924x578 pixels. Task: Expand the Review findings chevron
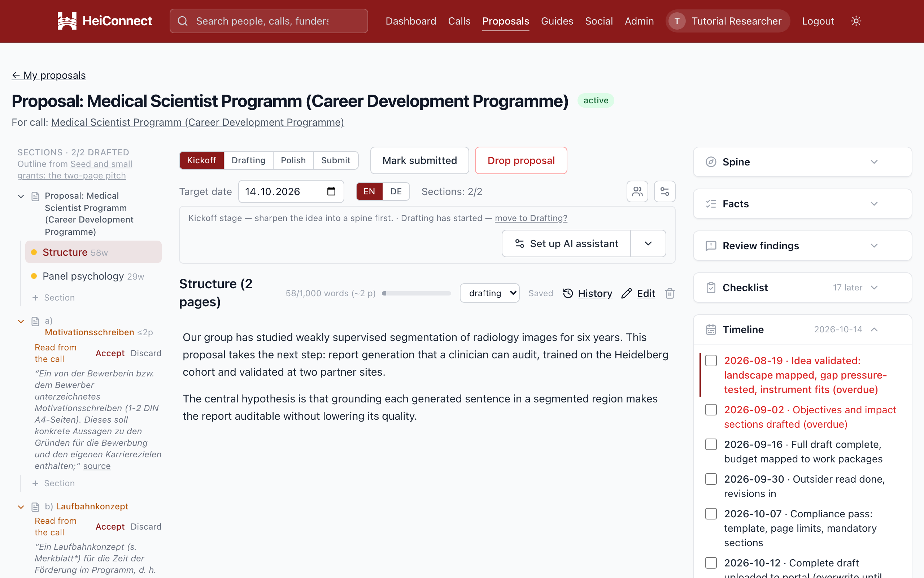(x=874, y=246)
